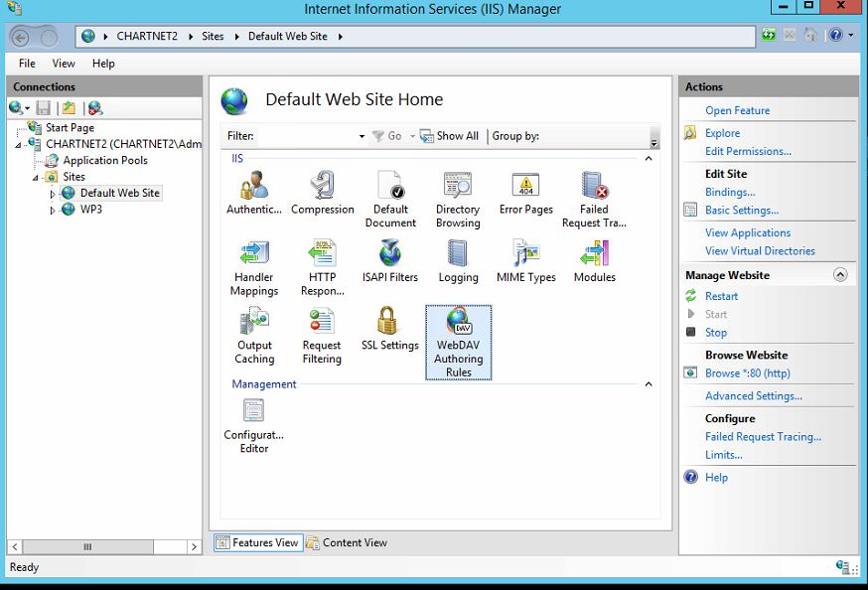Click View Virtual Directories link

tap(760, 251)
